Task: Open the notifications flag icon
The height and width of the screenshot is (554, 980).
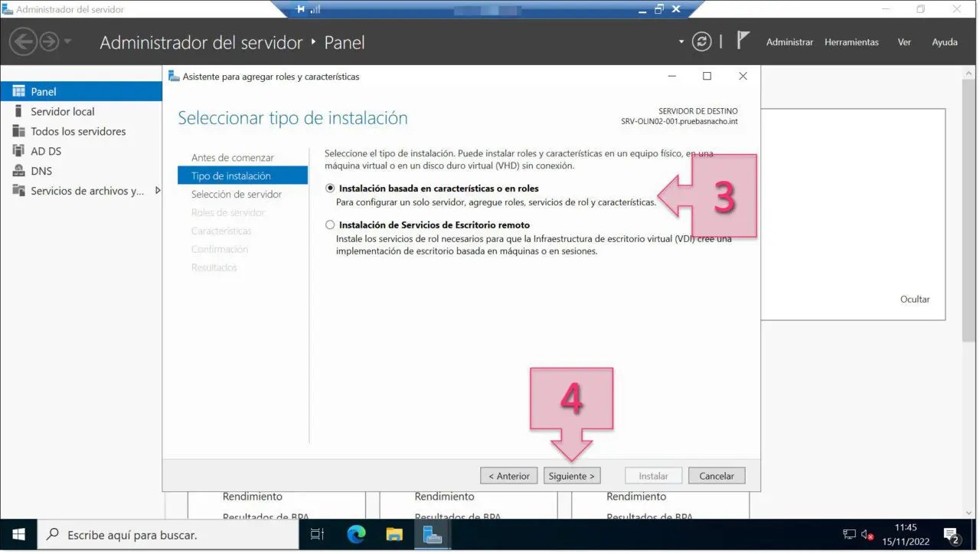Action: (x=743, y=41)
